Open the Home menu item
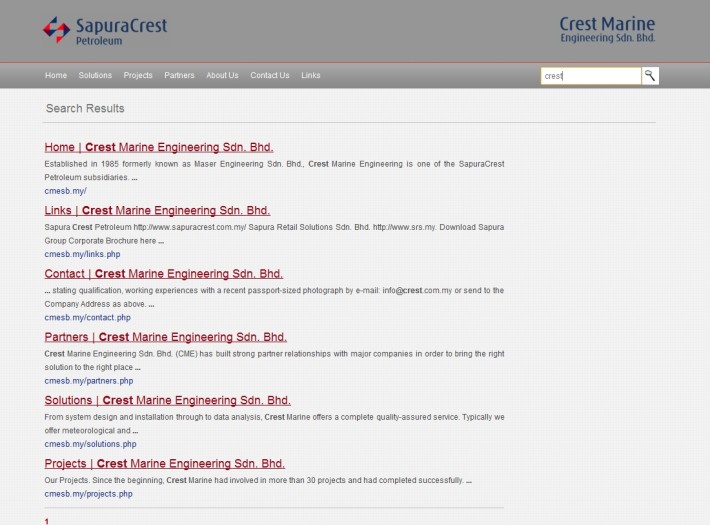Viewport: 710px width, 525px height. [x=56, y=76]
